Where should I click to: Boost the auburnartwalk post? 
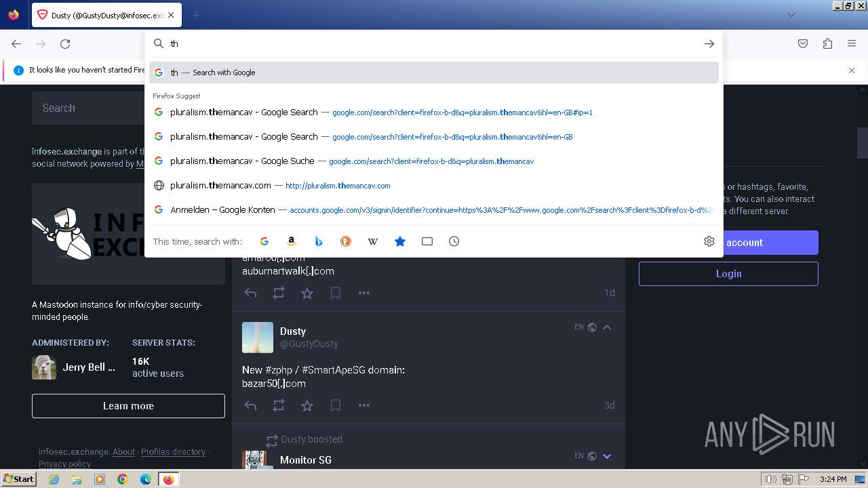(x=279, y=293)
